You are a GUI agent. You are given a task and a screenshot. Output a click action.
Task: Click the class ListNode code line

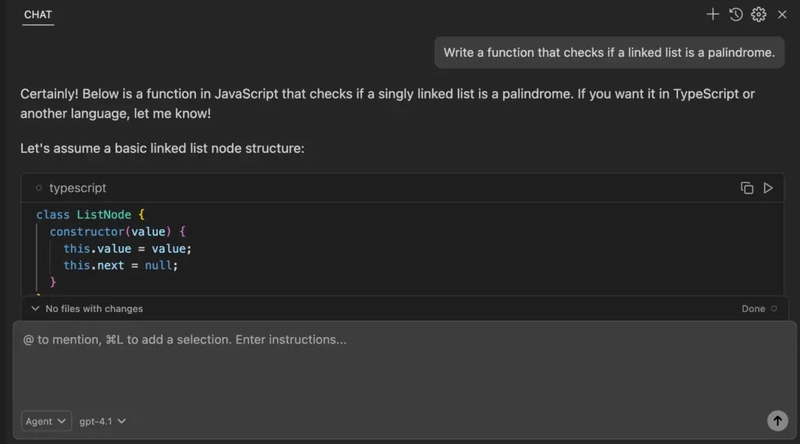pos(90,214)
